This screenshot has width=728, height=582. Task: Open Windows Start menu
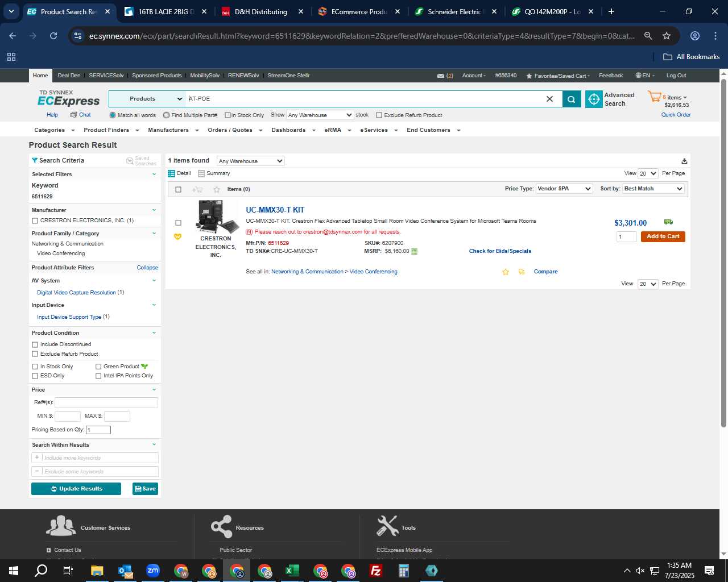[14, 571]
